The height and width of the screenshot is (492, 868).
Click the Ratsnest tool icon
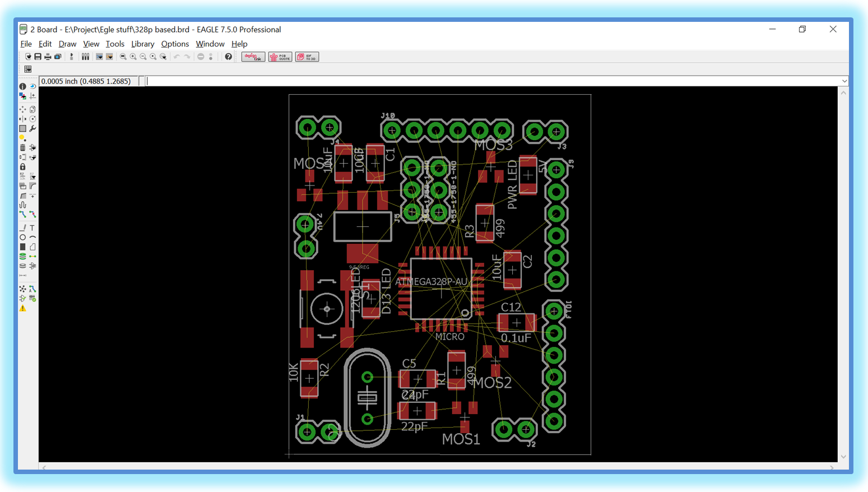coord(22,289)
